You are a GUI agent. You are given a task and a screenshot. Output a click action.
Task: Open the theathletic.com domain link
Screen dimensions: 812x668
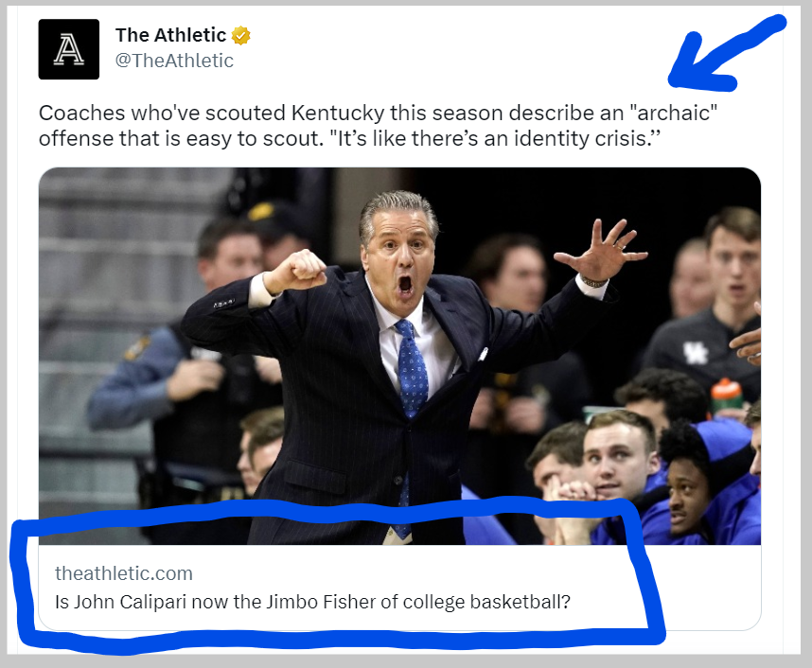coord(123,573)
